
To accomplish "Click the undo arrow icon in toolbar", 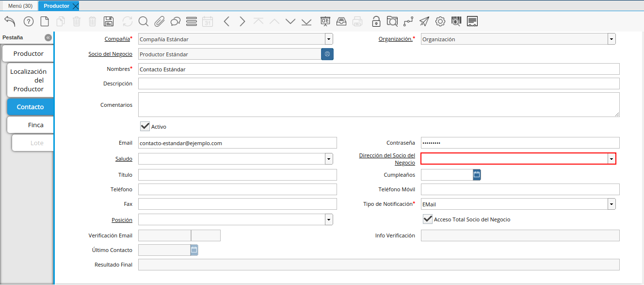I will click(10, 21).
